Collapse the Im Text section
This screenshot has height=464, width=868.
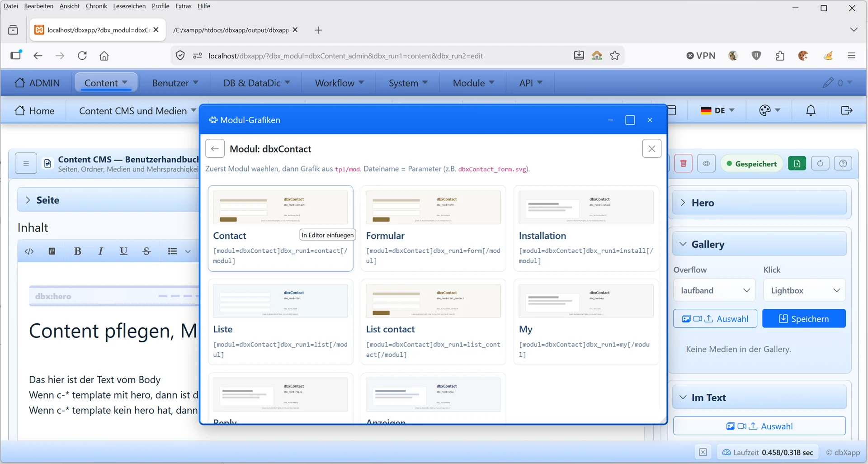pos(759,398)
